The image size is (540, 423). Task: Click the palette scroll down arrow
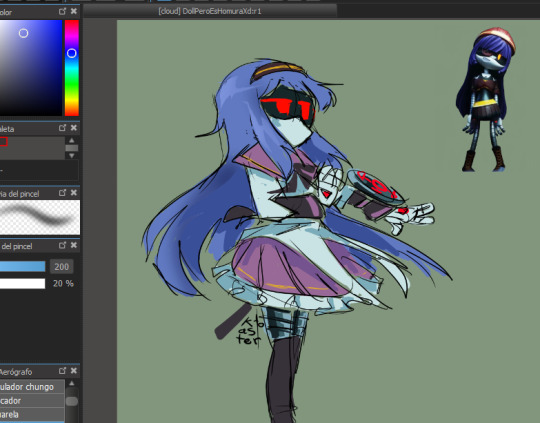[x=72, y=156]
